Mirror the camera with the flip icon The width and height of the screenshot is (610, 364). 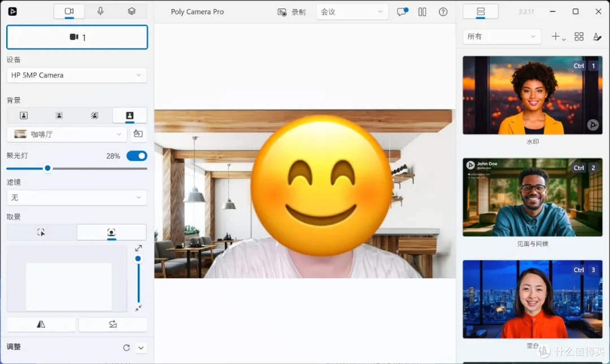(x=41, y=324)
